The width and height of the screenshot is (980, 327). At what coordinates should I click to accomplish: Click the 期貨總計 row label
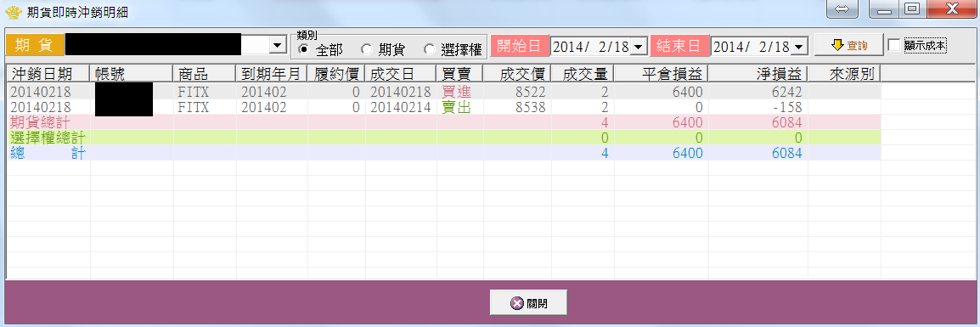pos(41,122)
